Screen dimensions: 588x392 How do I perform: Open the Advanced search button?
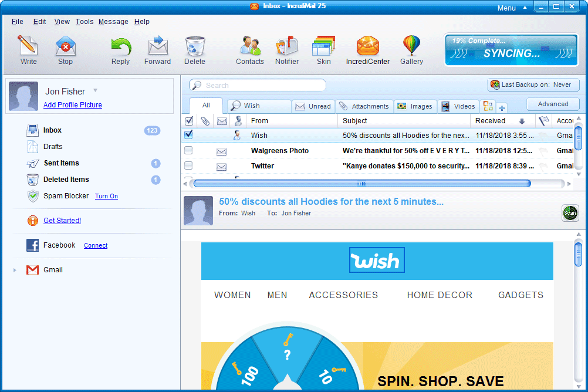553,104
